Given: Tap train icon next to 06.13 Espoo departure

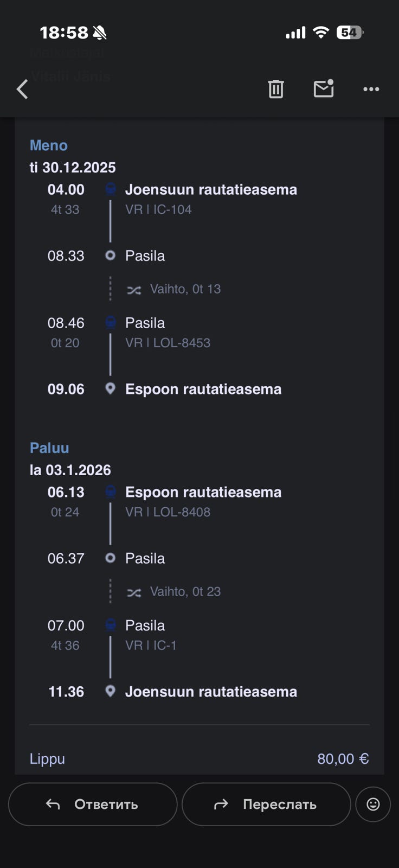Looking at the screenshot, I should pyautogui.click(x=111, y=492).
